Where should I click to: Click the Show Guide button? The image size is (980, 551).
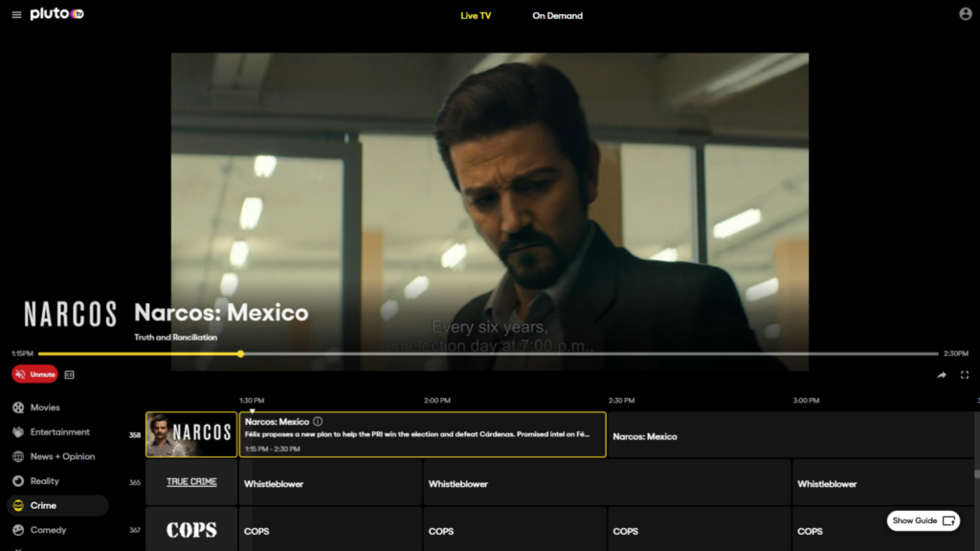pos(924,520)
